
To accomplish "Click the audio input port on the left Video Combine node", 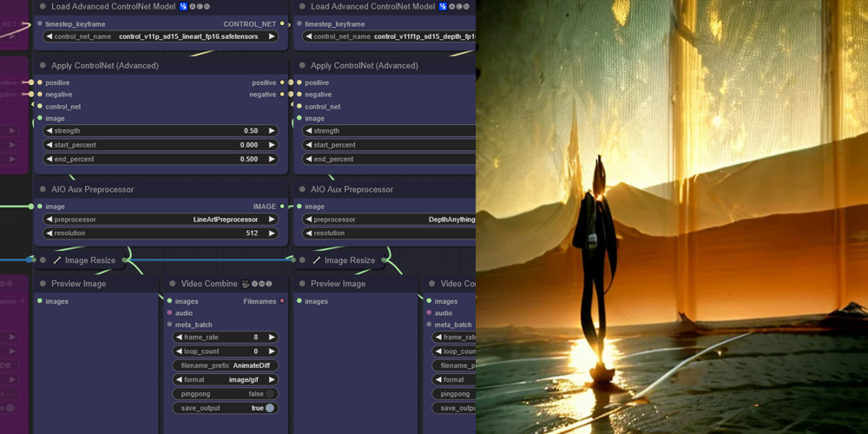I will click(x=169, y=312).
